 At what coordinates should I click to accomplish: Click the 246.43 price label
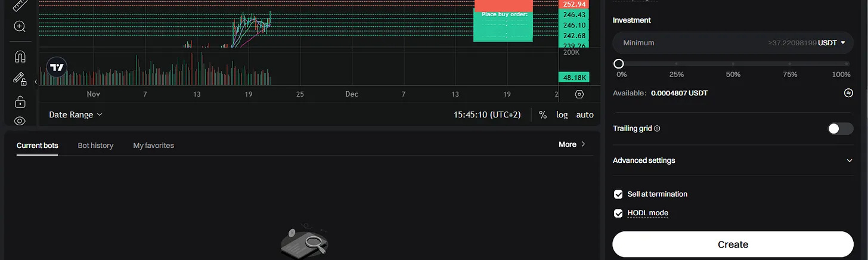click(573, 14)
